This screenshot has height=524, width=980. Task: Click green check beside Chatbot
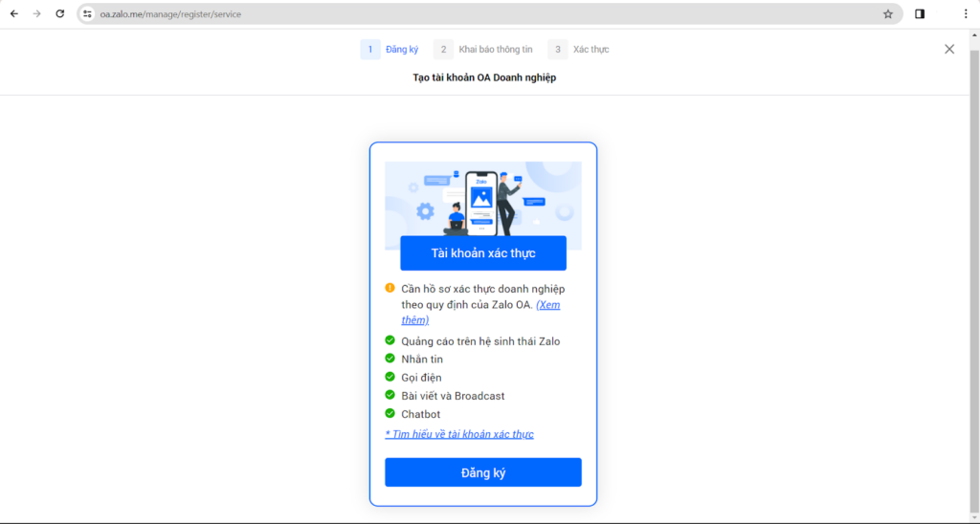click(390, 413)
